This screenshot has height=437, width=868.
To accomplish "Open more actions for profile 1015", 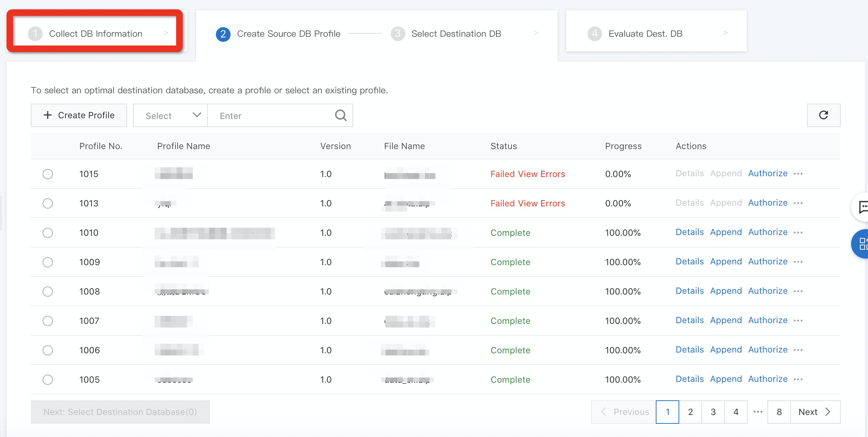I will [x=798, y=174].
